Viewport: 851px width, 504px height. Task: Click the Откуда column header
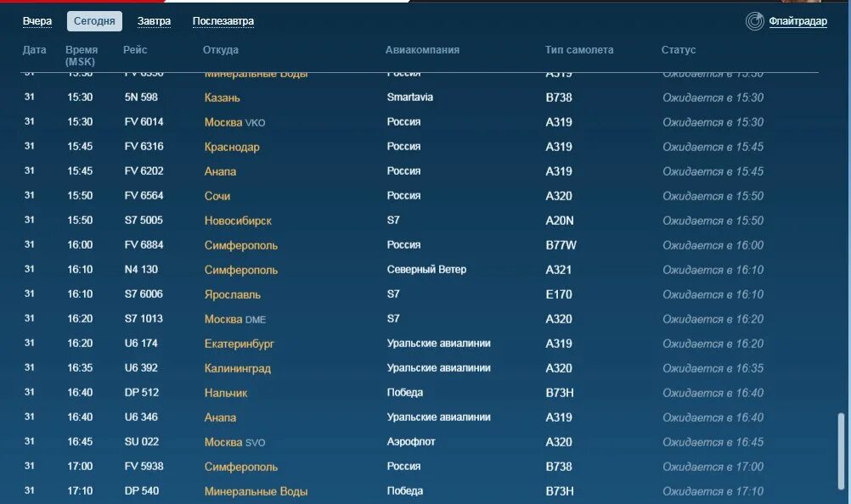click(220, 50)
